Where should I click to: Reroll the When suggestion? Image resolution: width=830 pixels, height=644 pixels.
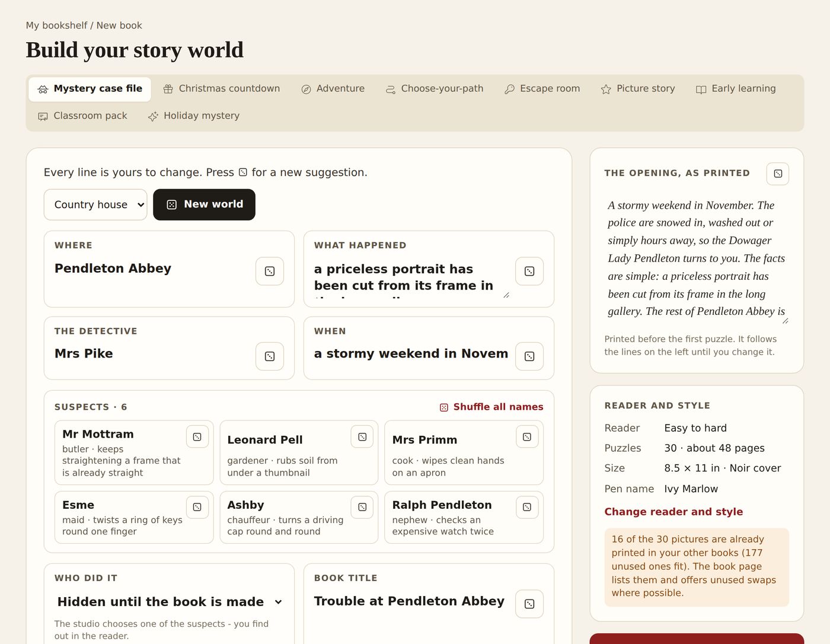pos(529,356)
